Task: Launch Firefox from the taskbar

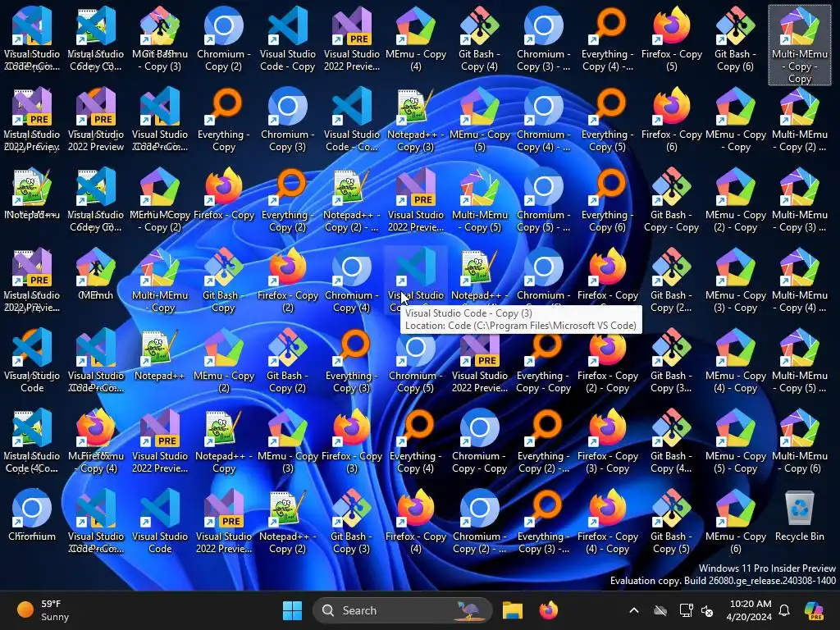Action: (548, 610)
